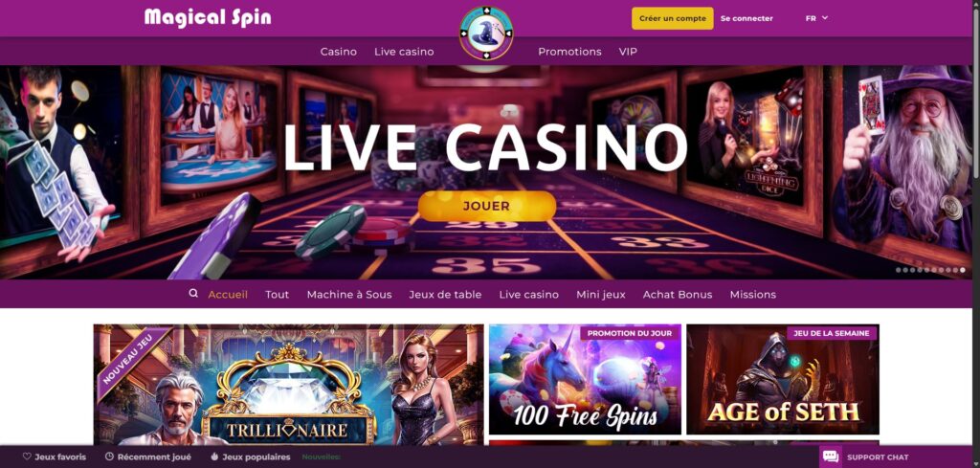Open search with the magnifier icon
The height and width of the screenshot is (468, 980).
pos(193,293)
